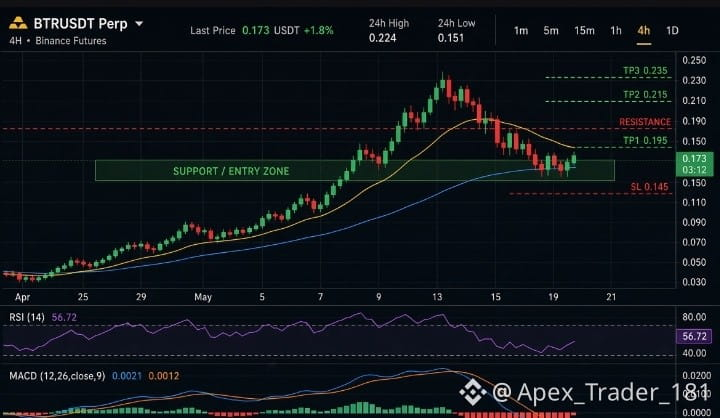Click the 4H Binance Futures subtitle
The height and width of the screenshot is (418, 720).
click(58, 41)
